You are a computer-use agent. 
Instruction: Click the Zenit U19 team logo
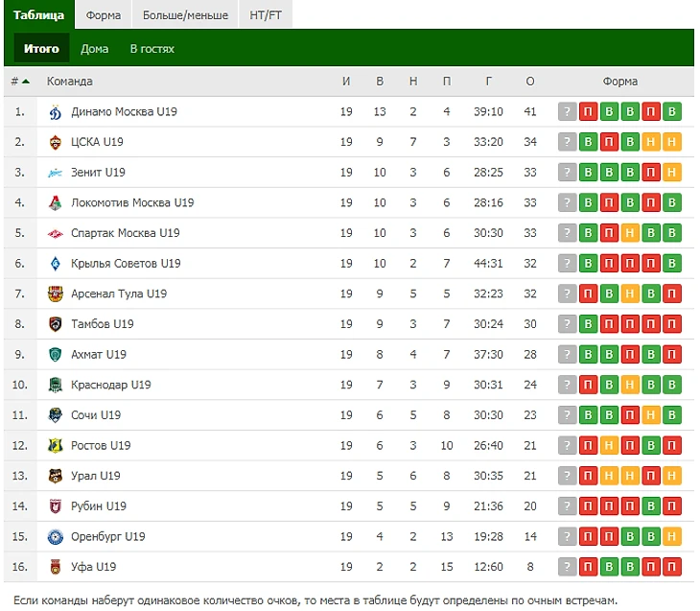[x=56, y=173]
